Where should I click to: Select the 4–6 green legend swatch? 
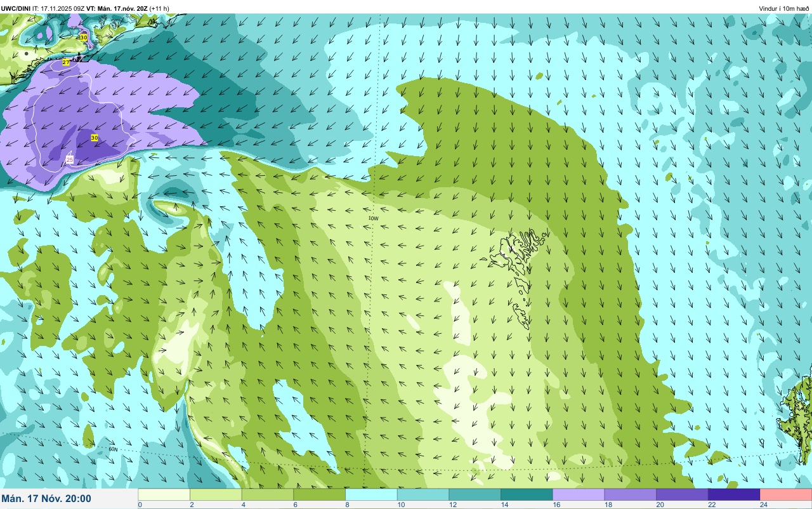(x=268, y=494)
